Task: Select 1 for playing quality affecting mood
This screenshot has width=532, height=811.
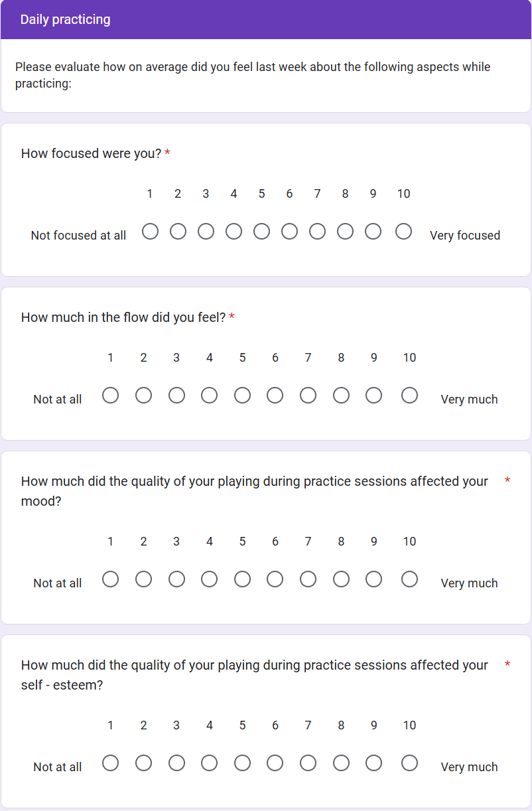Action: (111, 579)
